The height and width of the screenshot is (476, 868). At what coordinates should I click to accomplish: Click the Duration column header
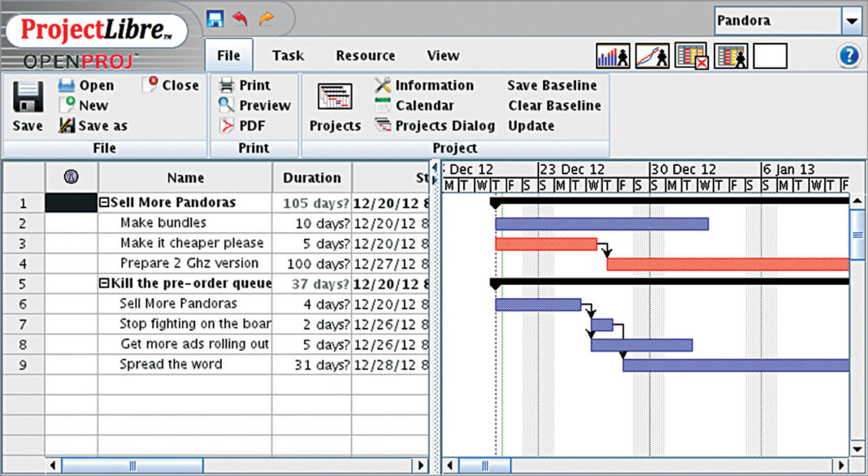coord(312,178)
